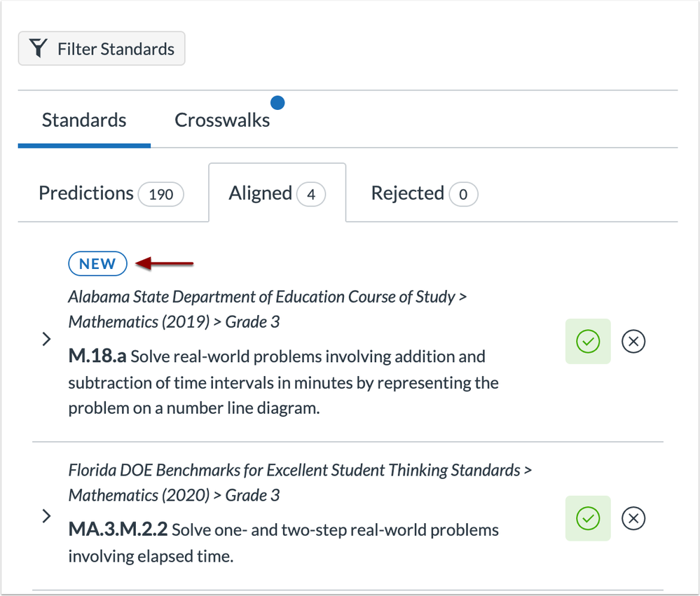Viewport: 700px width, 596px height.
Task: Click the 190 count badge on Predictions
Action: pyautogui.click(x=161, y=195)
